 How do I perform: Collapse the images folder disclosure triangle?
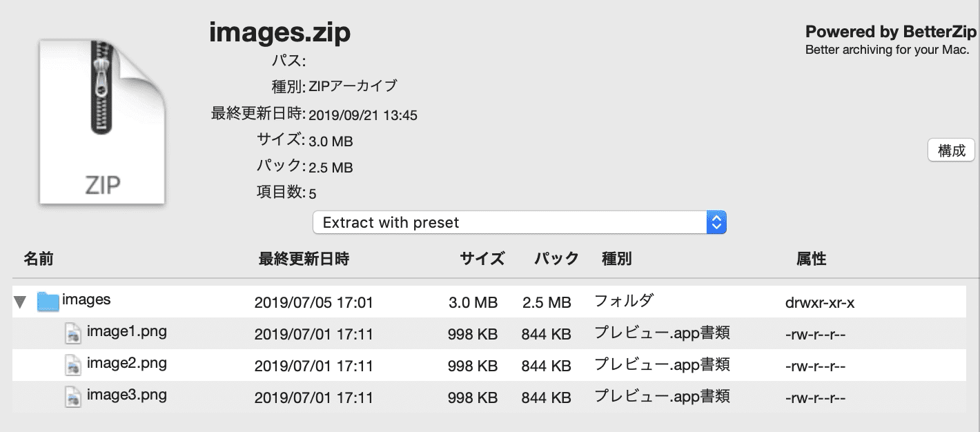21,302
